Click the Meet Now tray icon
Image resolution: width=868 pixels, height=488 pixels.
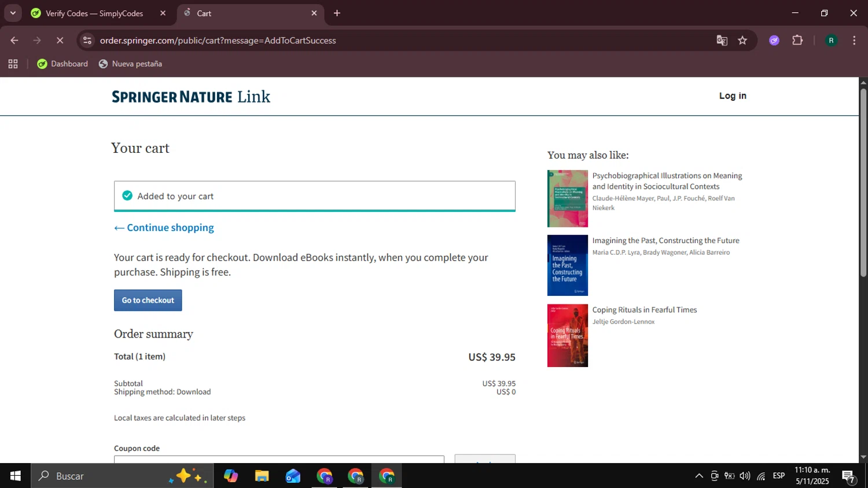[715, 476]
